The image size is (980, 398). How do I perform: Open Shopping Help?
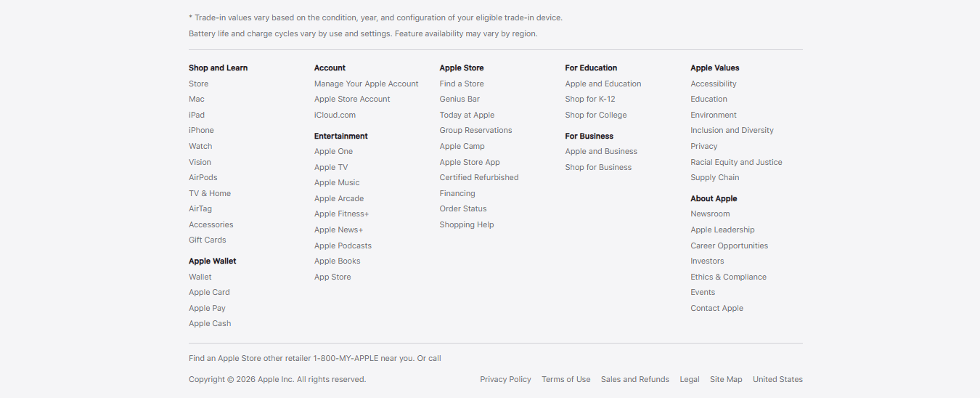click(x=467, y=224)
